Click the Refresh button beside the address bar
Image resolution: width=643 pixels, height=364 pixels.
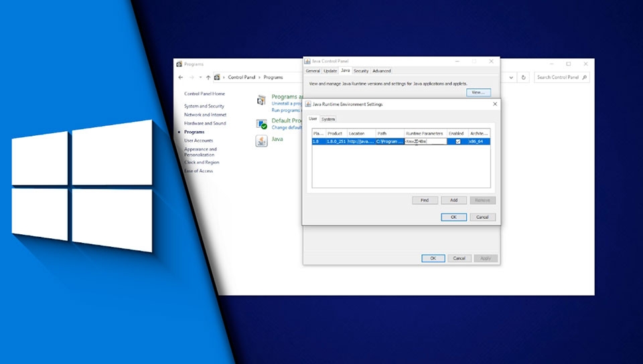tap(523, 77)
